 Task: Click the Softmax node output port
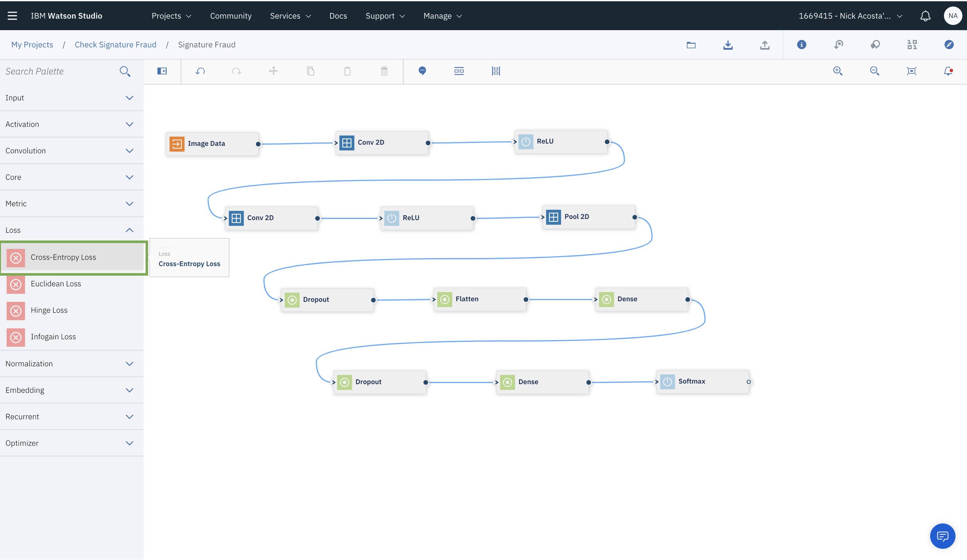(x=749, y=382)
